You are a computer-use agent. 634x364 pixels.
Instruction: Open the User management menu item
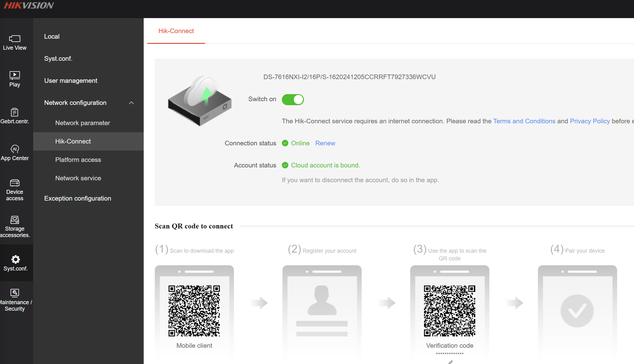pyautogui.click(x=71, y=81)
